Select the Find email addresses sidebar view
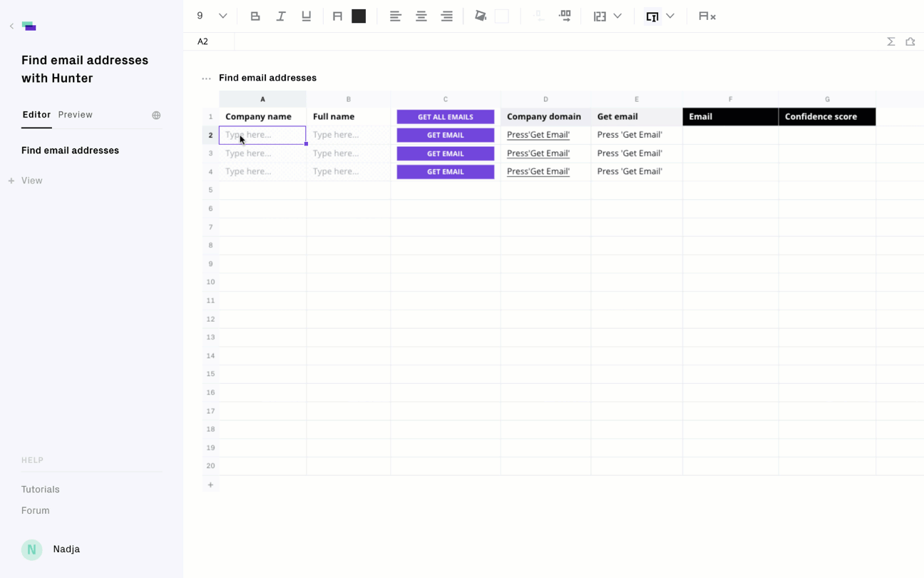The width and height of the screenshot is (924, 578). click(70, 151)
